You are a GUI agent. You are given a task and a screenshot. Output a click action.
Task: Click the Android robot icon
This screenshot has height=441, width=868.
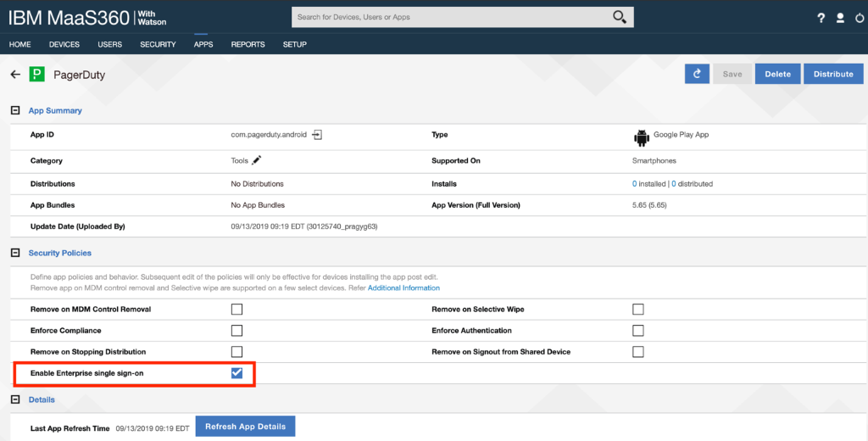pyautogui.click(x=642, y=137)
